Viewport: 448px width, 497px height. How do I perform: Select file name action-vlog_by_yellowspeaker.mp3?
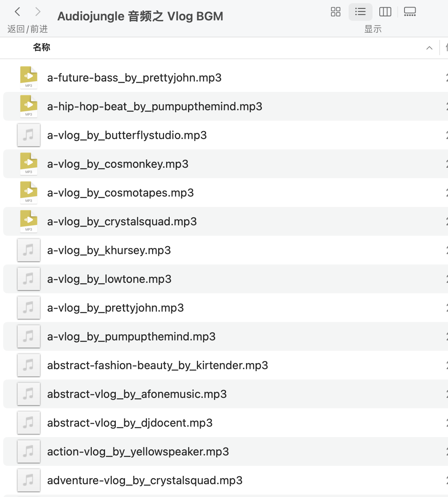point(138,451)
